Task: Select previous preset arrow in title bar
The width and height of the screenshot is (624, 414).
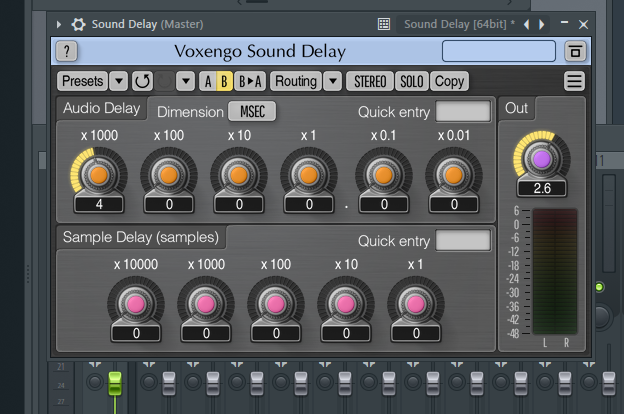Action: [x=526, y=24]
